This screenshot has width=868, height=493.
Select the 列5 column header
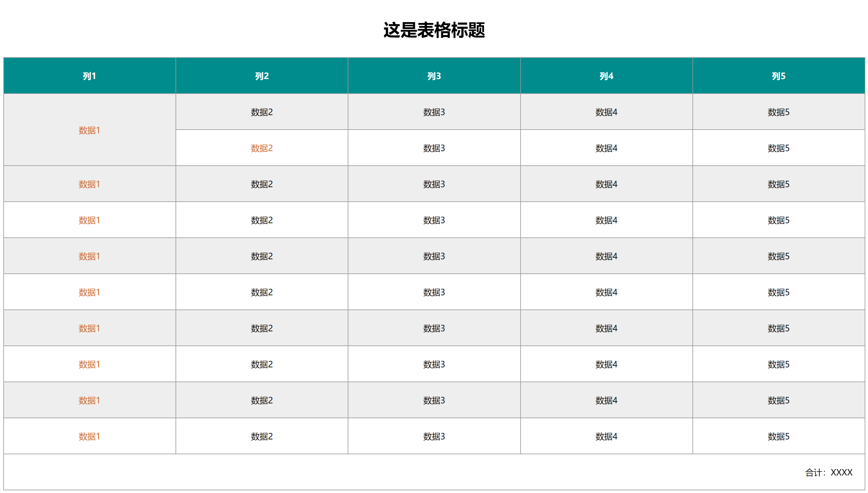point(779,76)
